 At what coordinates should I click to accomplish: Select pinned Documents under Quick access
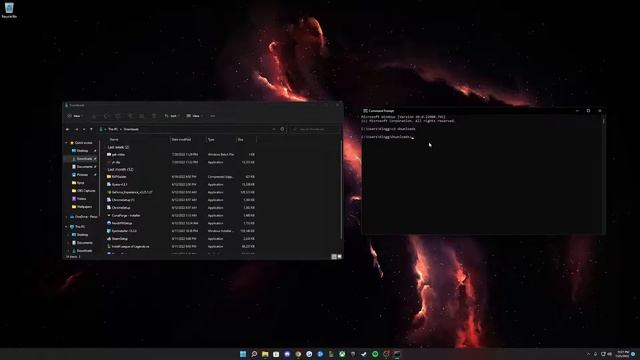point(84,167)
